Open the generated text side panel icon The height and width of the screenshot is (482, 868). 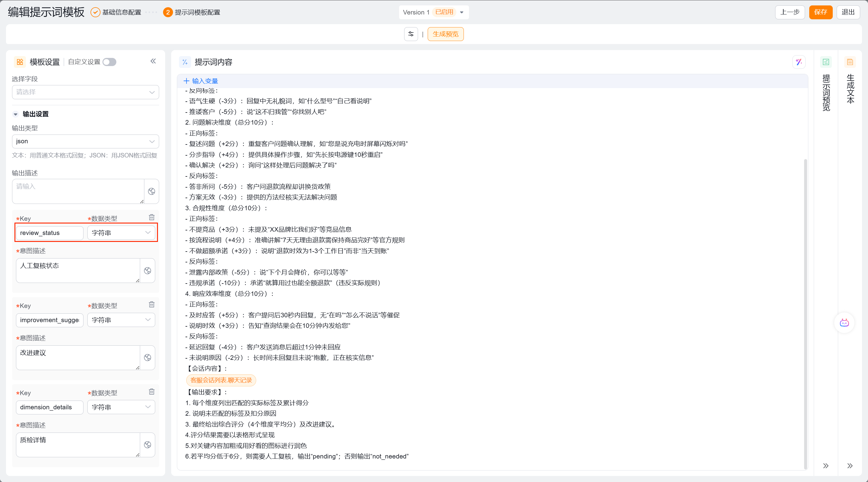tap(850, 62)
